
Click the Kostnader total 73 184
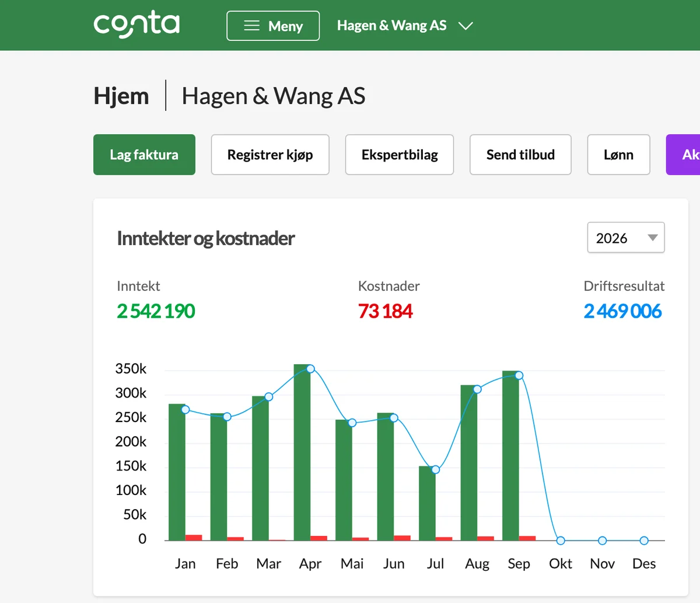(386, 311)
